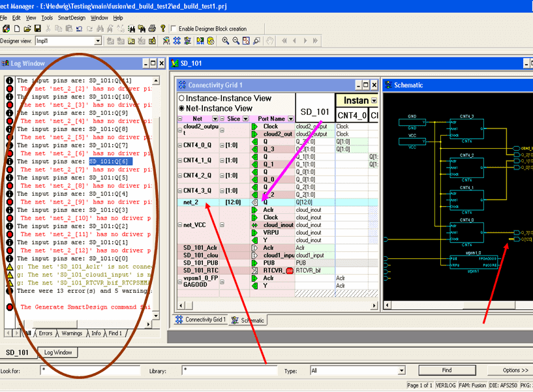This screenshot has height=392, width=533.
Task: Click the Zoom to Fit icon
Action: coord(246,41)
